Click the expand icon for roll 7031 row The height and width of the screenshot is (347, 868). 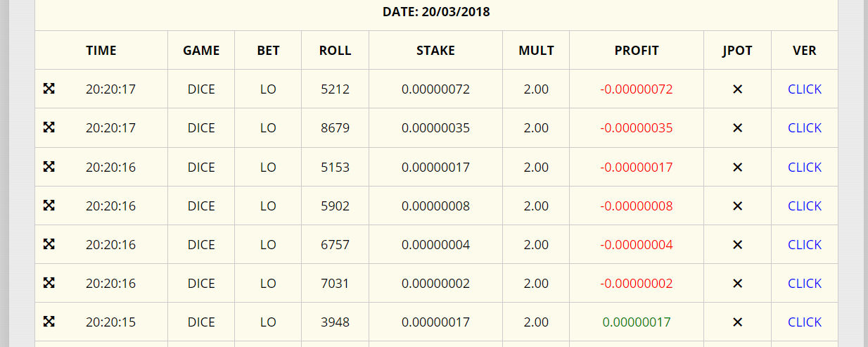(49, 283)
